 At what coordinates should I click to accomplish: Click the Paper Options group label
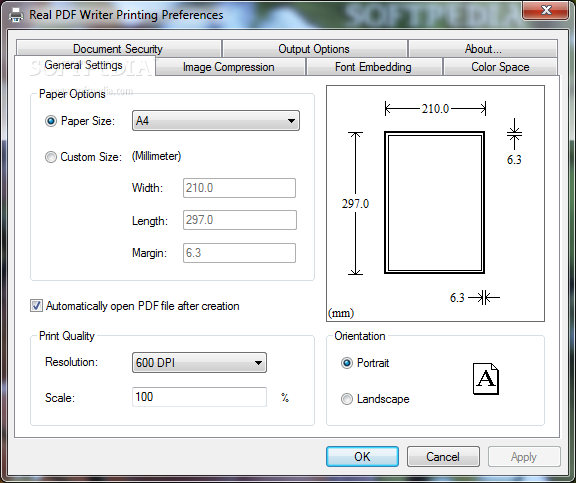coord(72,94)
